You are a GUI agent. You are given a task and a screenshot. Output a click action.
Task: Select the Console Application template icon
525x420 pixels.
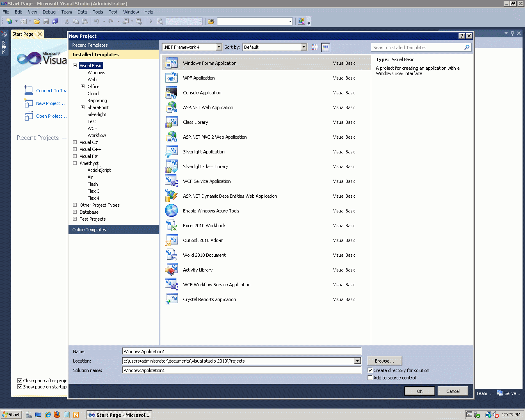pyautogui.click(x=171, y=93)
